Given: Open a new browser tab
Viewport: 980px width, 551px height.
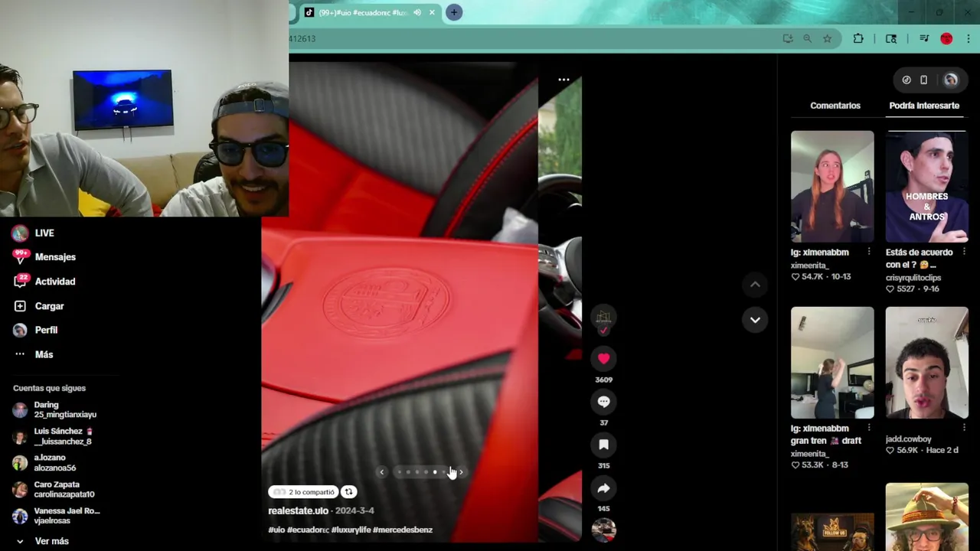Looking at the screenshot, I should coord(454,12).
